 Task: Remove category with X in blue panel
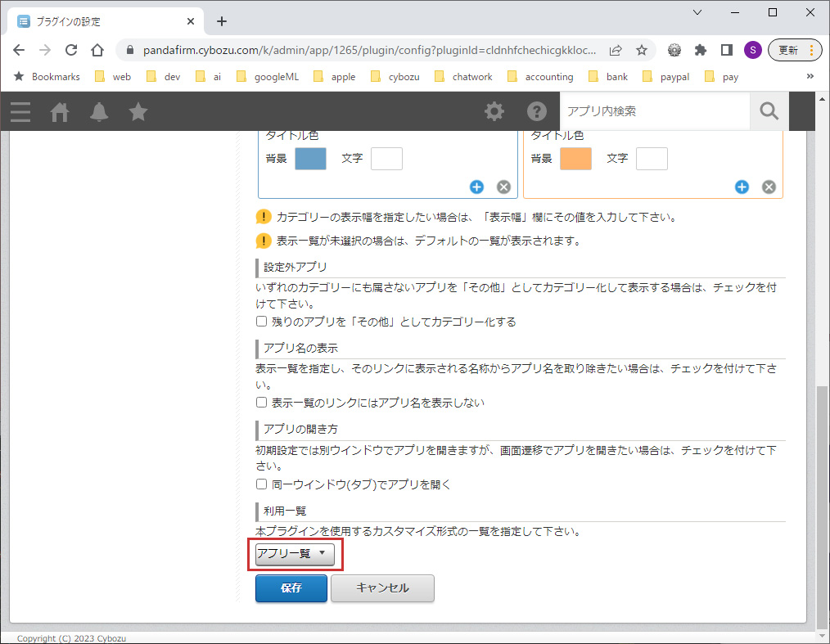503,187
